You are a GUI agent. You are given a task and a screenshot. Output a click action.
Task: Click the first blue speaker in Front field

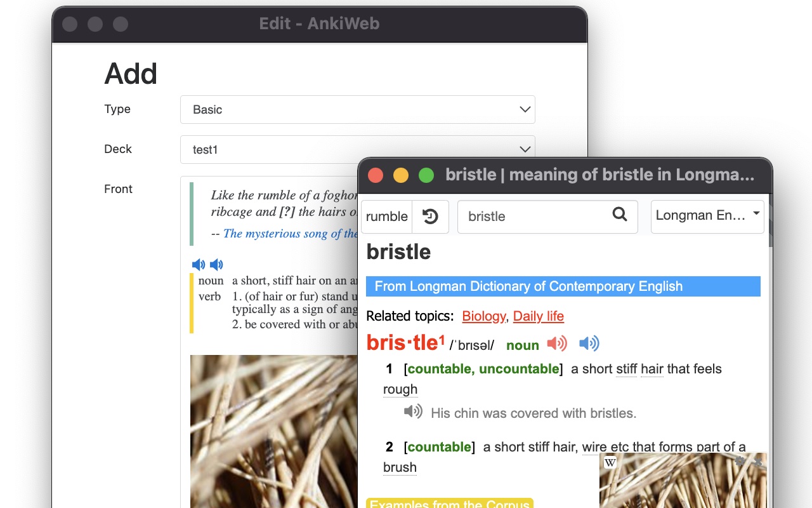tap(199, 265)
